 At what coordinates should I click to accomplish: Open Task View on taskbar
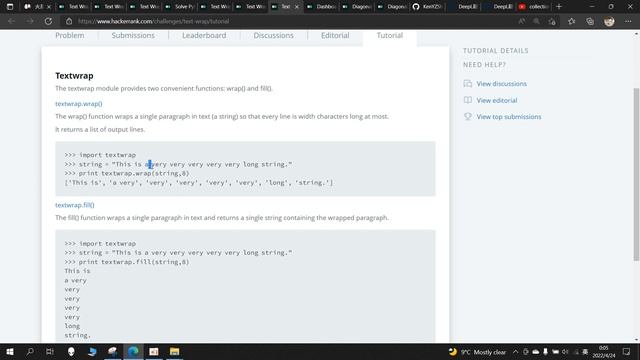pyautogui.click(x=50, y=351)
